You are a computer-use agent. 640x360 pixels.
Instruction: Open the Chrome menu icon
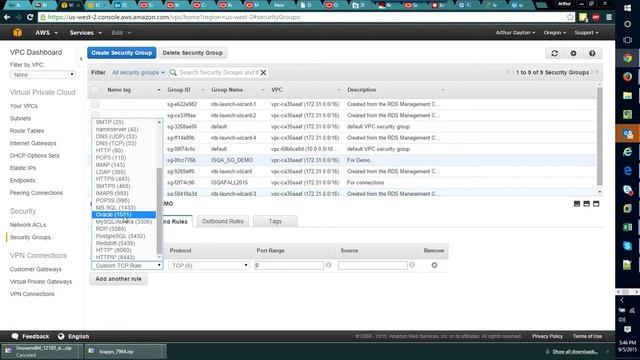[x=609, y=17]
